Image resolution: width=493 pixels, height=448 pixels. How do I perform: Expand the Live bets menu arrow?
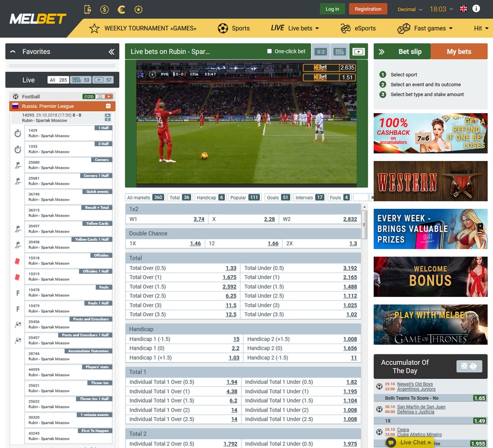coord(317,28)
